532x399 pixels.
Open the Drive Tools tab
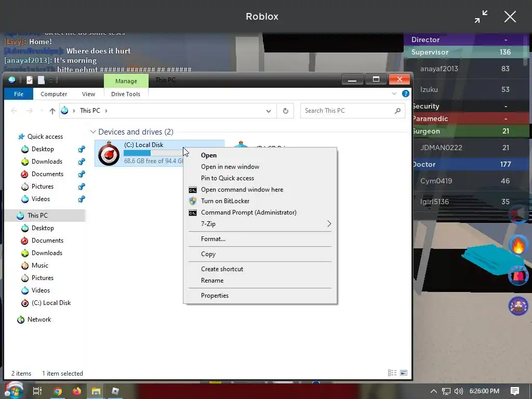126,94
